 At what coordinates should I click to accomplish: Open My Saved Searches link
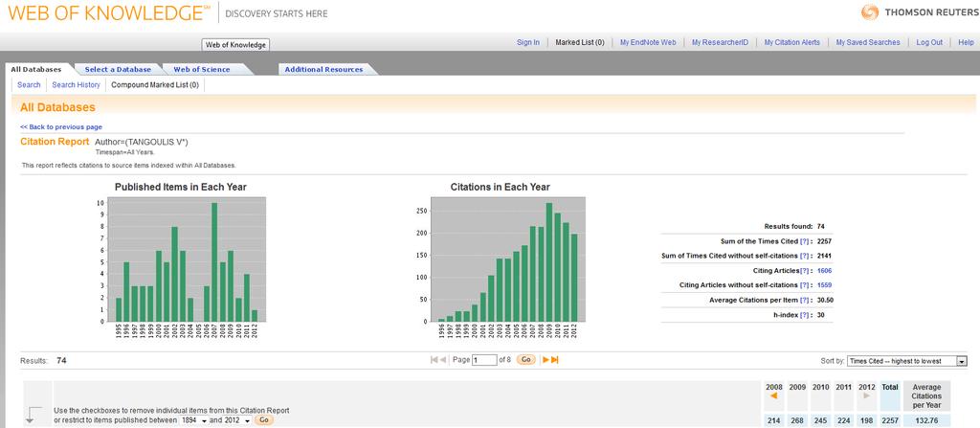pos(868,42)
